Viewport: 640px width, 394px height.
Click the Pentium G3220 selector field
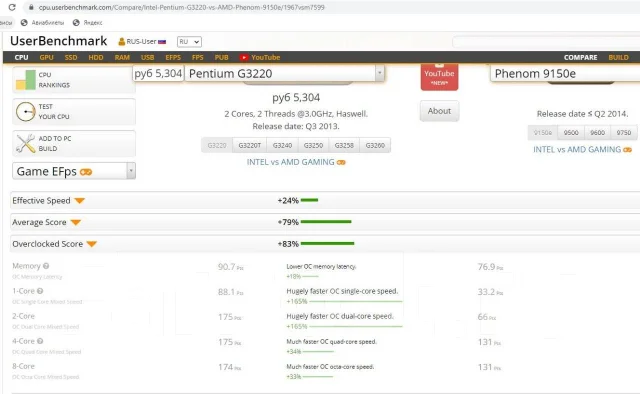pyautogui.click(x=284, y=73)
